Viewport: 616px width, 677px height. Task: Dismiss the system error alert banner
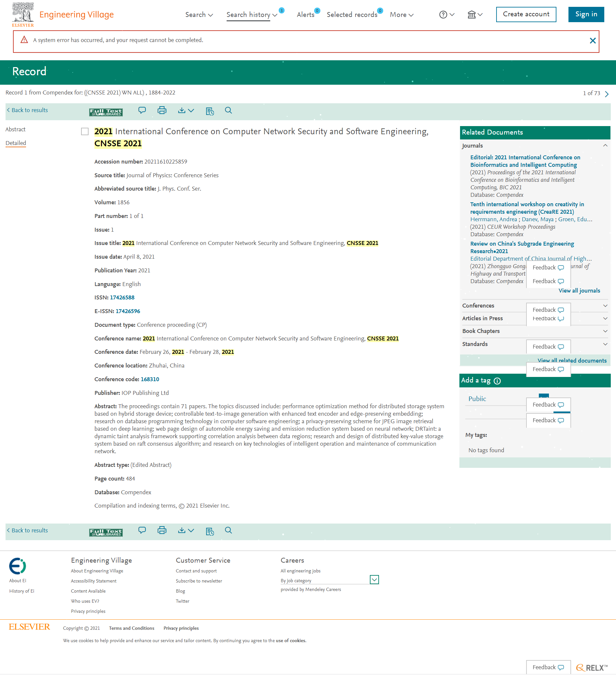coord(593,41)
